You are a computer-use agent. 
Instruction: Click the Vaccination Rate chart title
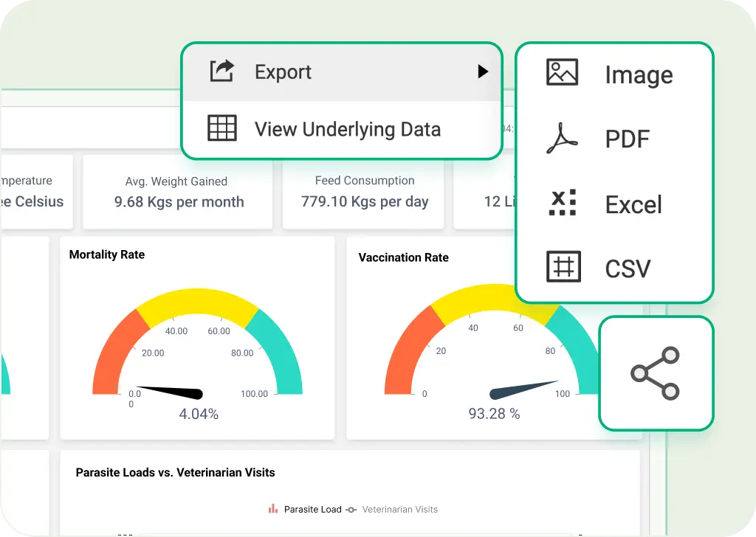[403, 257]
